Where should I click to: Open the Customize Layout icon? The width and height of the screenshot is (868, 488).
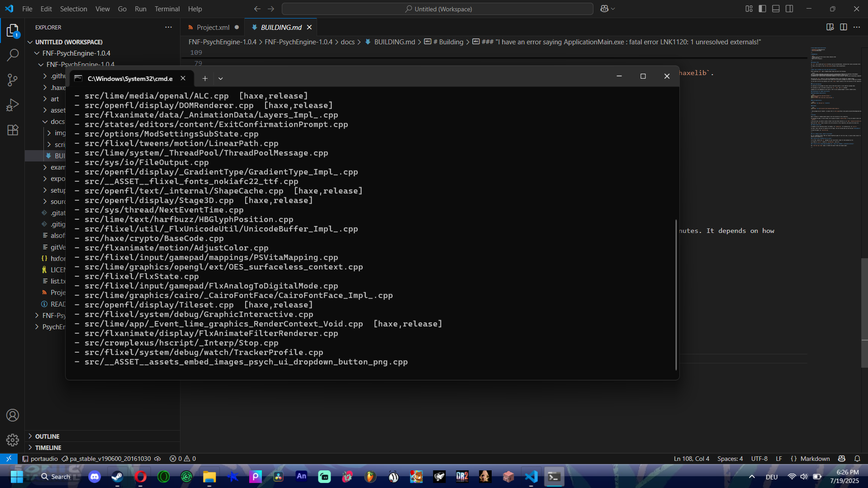click(x=749, y=9)
